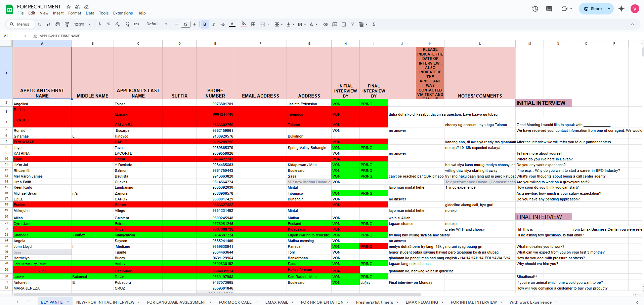Toggle bold formatting
The image size is (644, 305).
click(x=205, y=24)
